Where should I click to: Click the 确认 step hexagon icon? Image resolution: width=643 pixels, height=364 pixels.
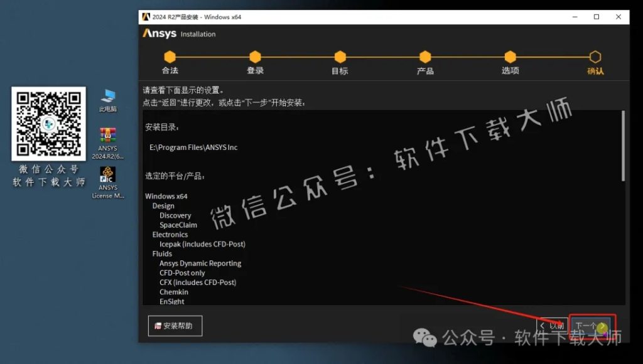coord(595,55)
